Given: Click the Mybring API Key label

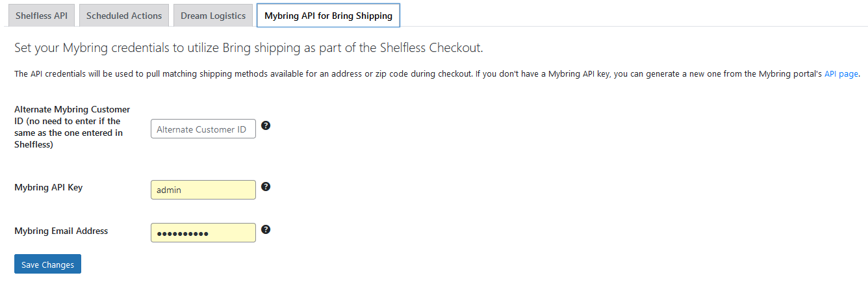Looking at the screenshot, I should [49, 187].
